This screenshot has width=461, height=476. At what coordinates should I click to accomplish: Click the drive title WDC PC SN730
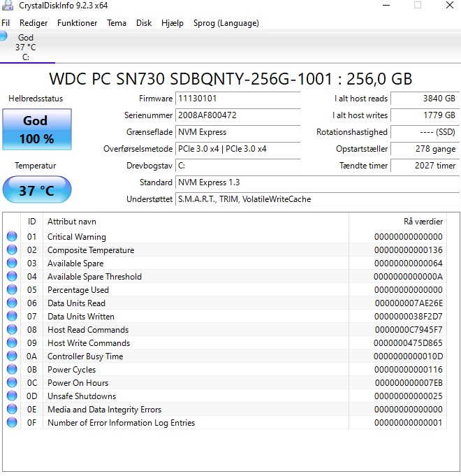[230, 79]
